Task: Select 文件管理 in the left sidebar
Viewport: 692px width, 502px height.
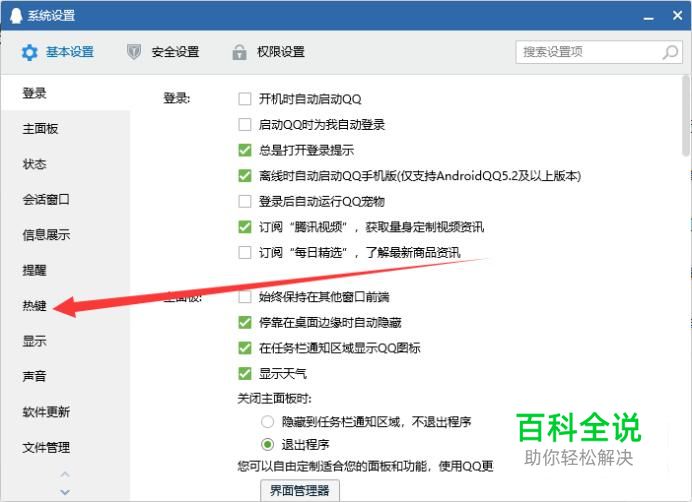Action: 65,447
